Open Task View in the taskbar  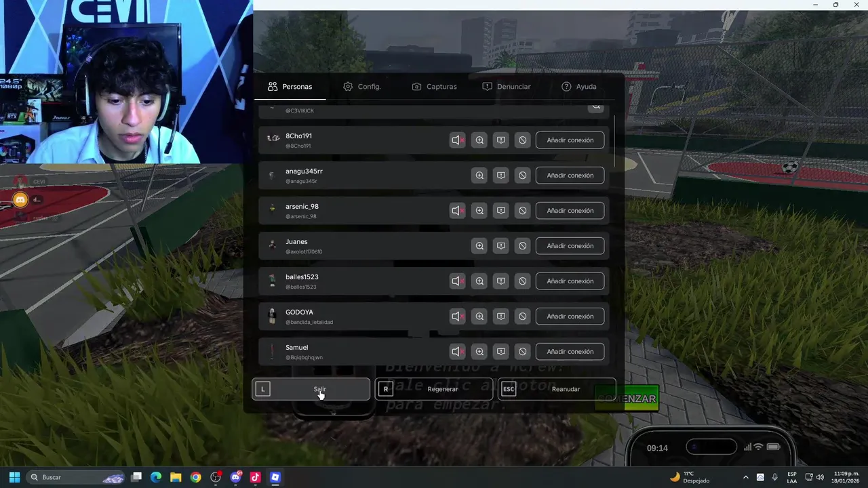coord(136,477)
